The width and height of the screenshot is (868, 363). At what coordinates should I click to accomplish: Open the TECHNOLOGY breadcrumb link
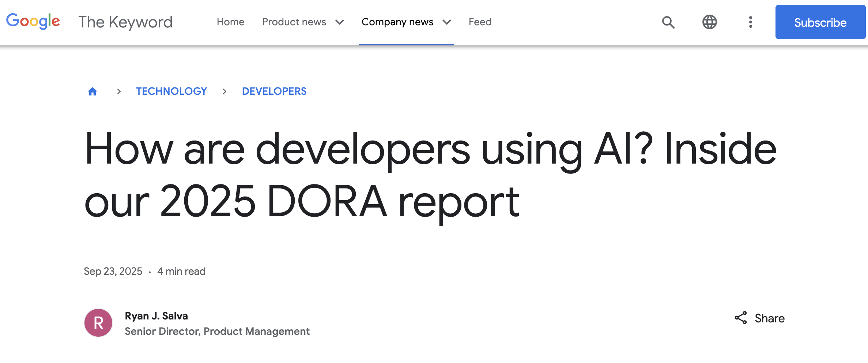171,91
